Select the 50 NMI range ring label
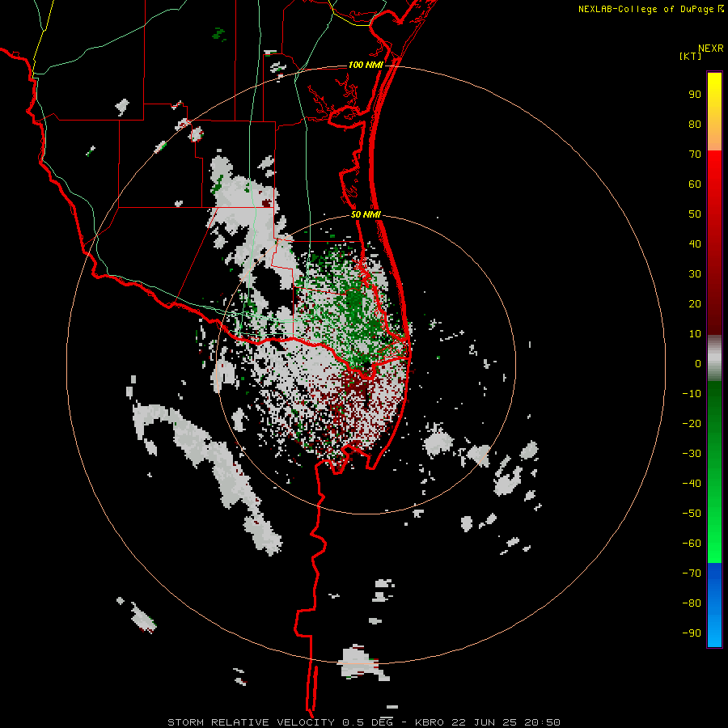Viewport: 728px width, 728px height. point(366,214)
